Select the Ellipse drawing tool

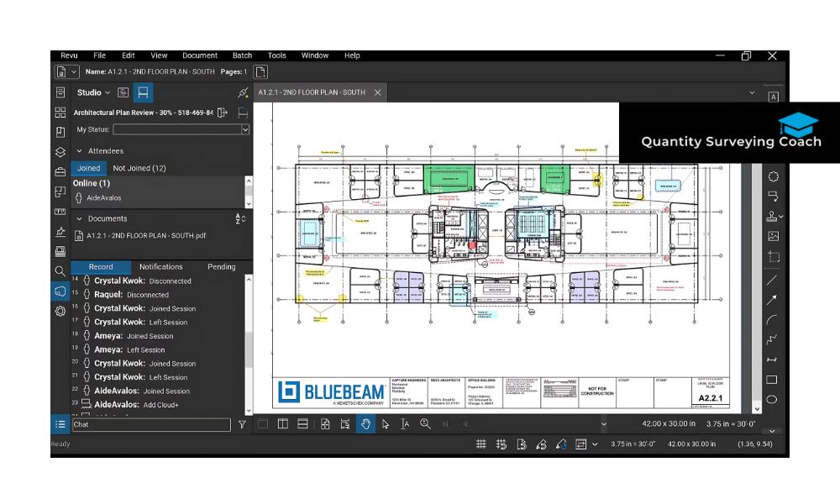(x=772, y=400)
